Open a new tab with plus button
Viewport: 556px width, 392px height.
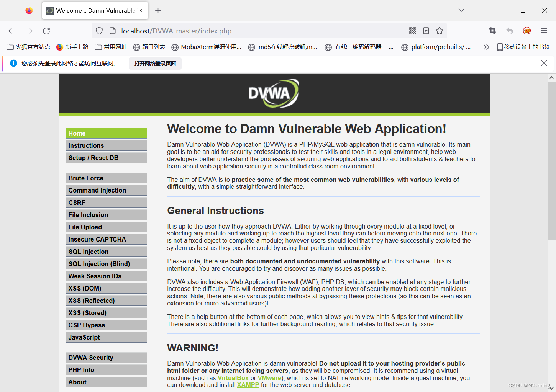158,11
